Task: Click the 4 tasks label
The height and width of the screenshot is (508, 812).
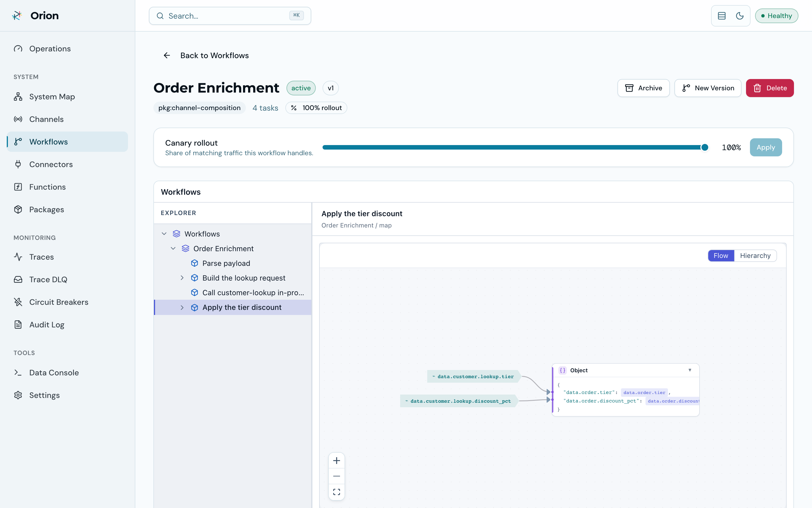Action: tap(265, 108)
